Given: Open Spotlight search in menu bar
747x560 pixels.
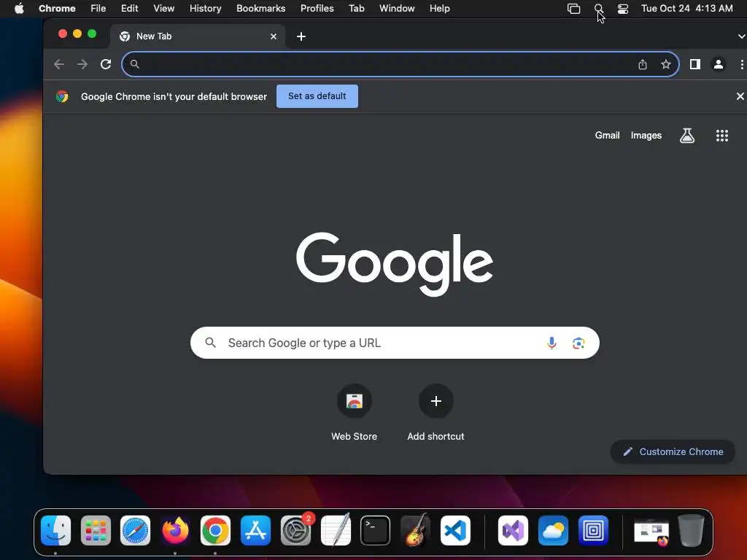Looking at the screenshot, I should [599, 9].
